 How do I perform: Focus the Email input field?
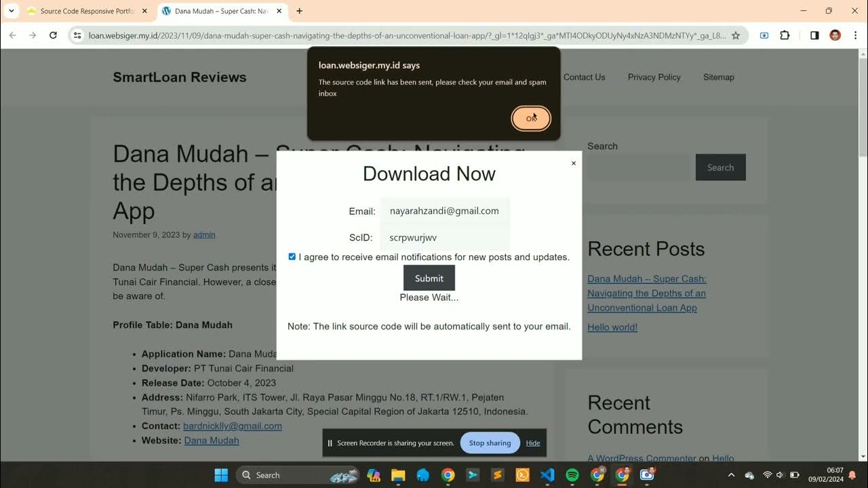point(445,211)
